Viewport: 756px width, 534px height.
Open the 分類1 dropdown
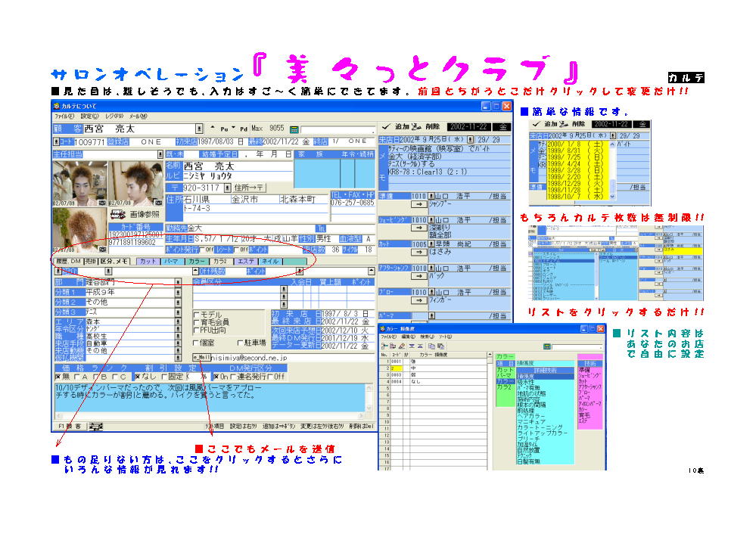click(178, 292)
